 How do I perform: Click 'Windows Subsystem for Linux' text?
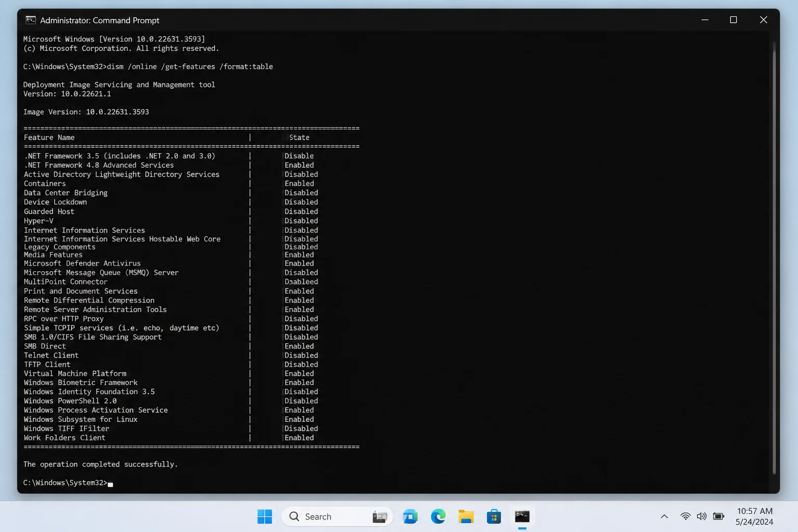pyautogui.click(x=81, y=419)
